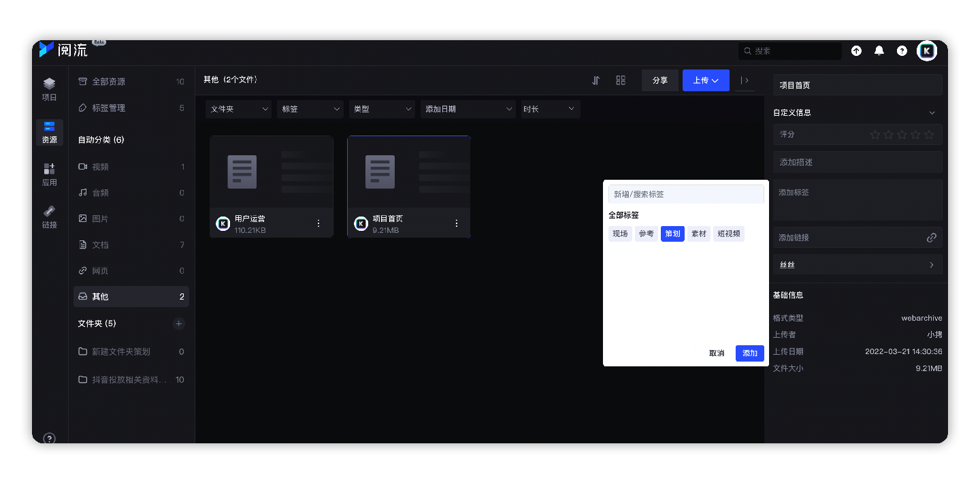The height and width of the screenshot is (493, 980).
Task: Select the 短视频 tag
Action: coord(729,234)
